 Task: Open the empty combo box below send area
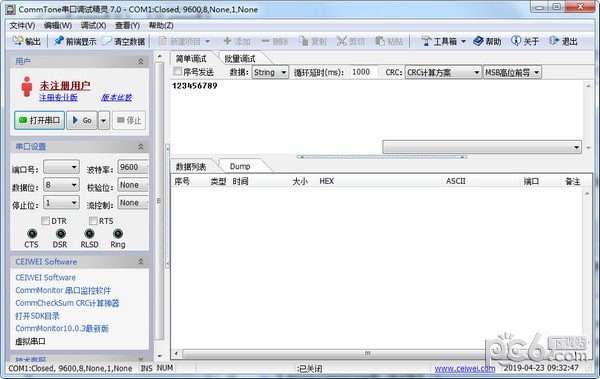click(x=482, y=147)
